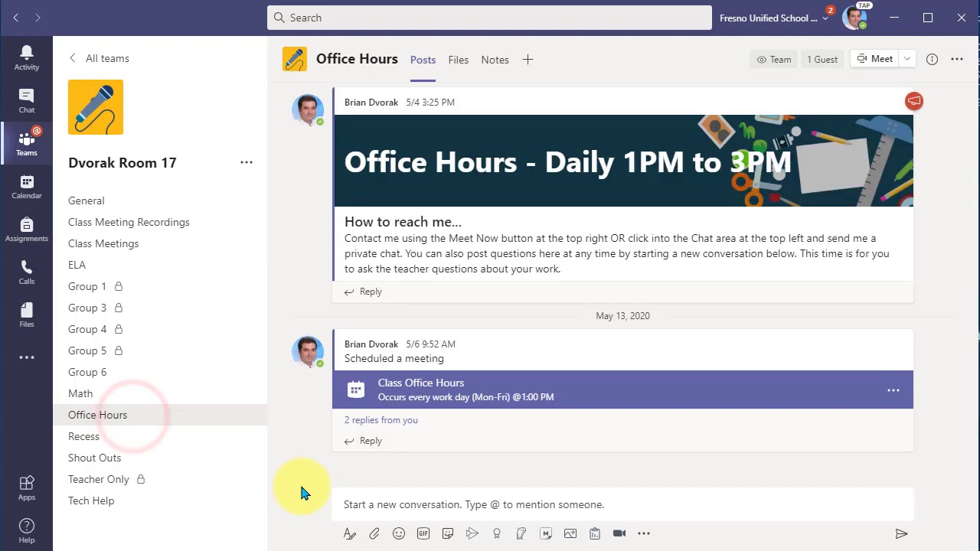The image size is (980, 551).
Task: Open the ELA channel
Action: 77,265
